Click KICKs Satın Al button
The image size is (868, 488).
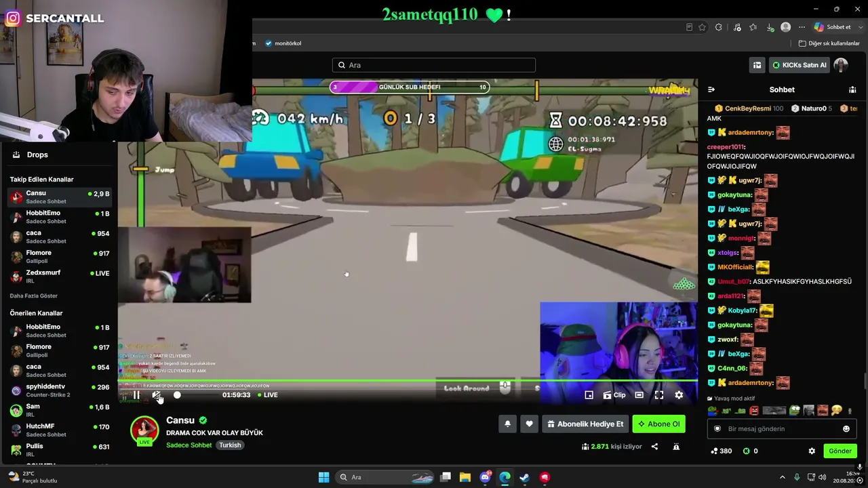(x=800, y=65)
